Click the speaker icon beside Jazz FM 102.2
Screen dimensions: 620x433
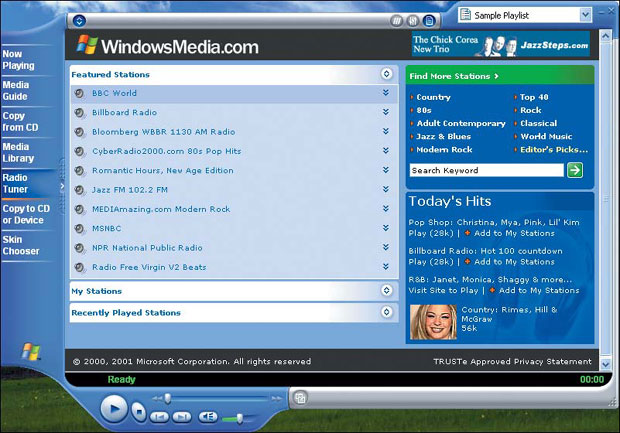tap(79, 190)
